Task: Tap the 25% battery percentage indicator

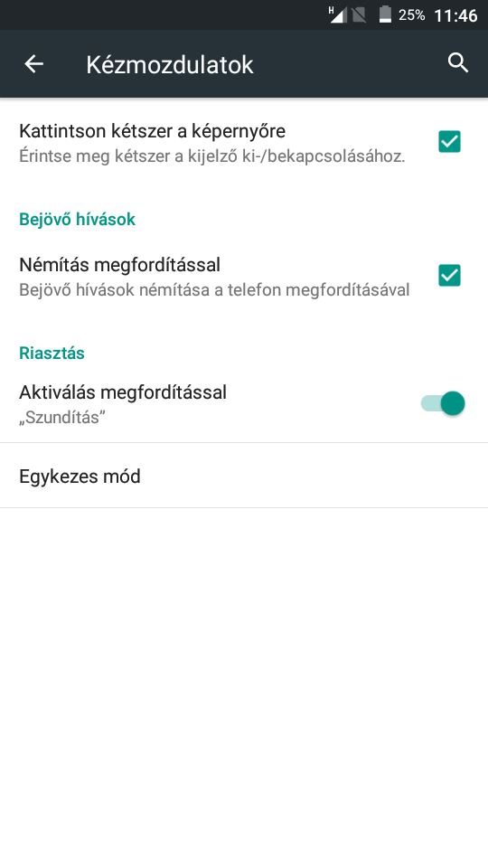Action: (x=412, y=15)
